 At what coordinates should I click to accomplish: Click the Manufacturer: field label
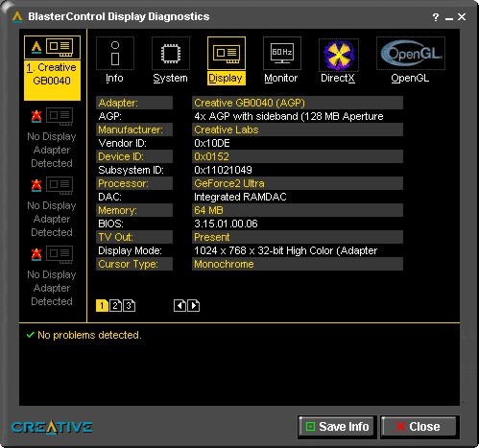pos(134,130)
